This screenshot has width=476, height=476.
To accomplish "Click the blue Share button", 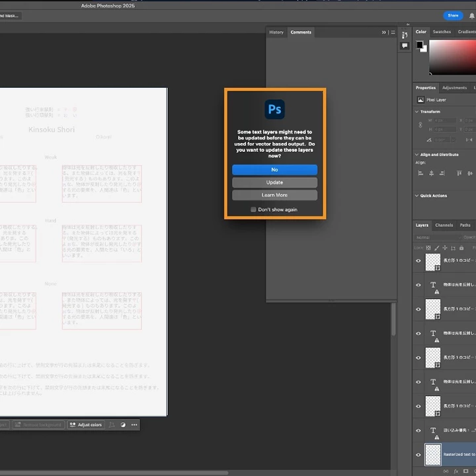I will 453,15.
